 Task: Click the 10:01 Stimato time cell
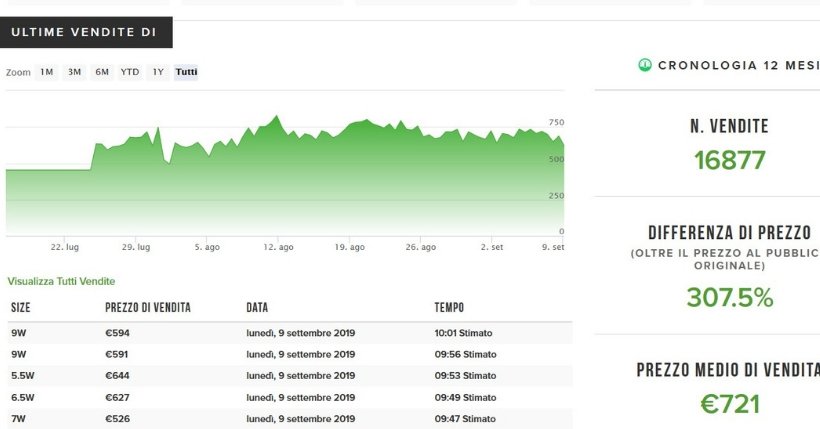463,333
